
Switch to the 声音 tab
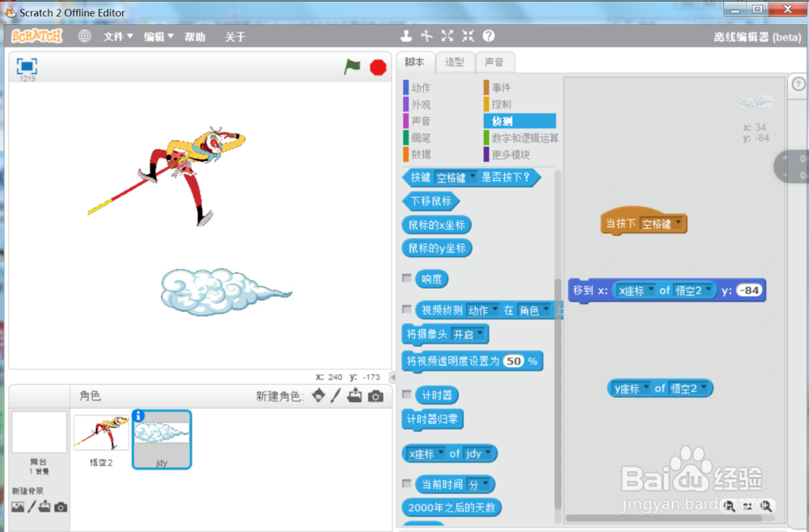(494, 62)
